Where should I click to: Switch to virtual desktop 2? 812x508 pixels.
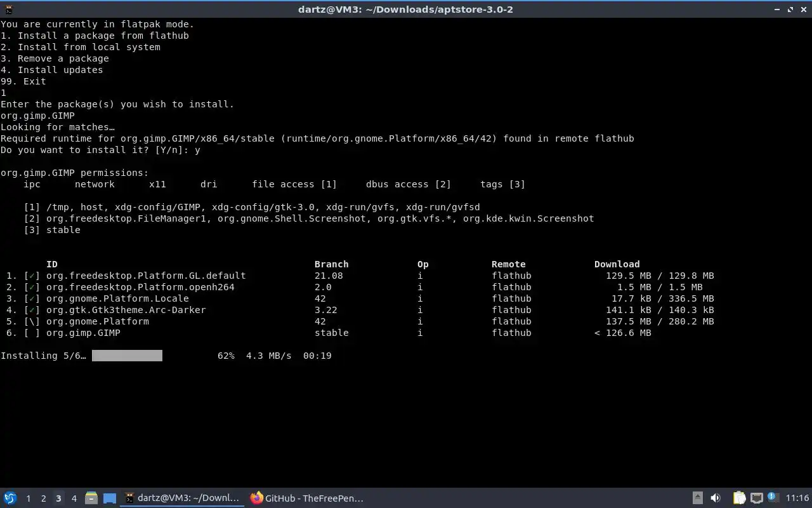pyautogui.click(x=43, y=498)
